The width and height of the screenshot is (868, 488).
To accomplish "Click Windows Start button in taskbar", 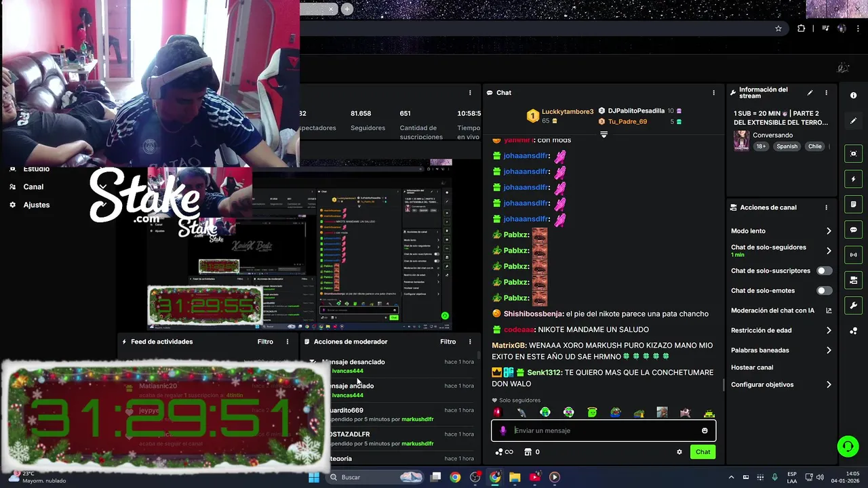I will point(313,477).
